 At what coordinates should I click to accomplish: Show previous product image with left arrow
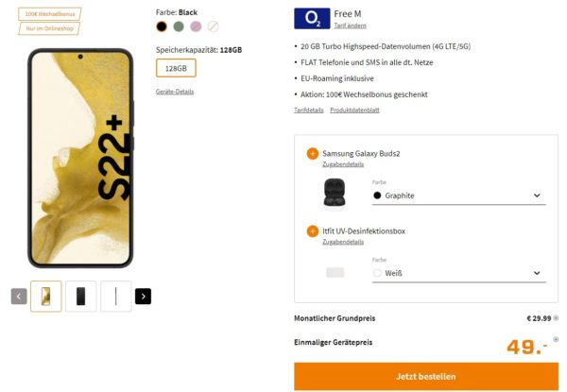19,297
